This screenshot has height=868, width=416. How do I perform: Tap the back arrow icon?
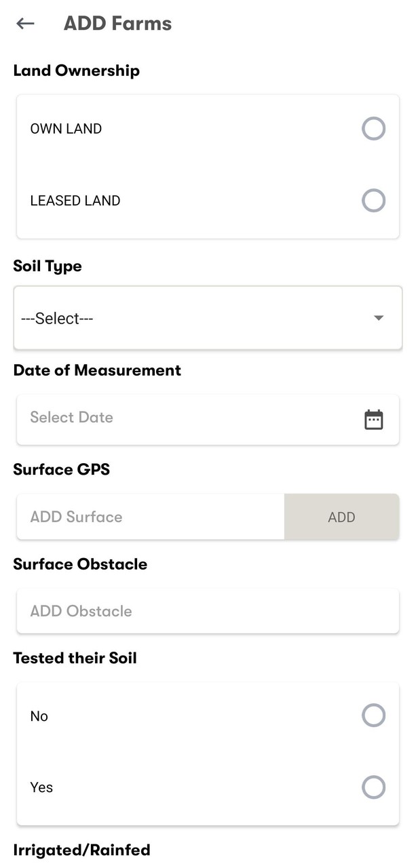pyautogui.click(x=25, y=24)
